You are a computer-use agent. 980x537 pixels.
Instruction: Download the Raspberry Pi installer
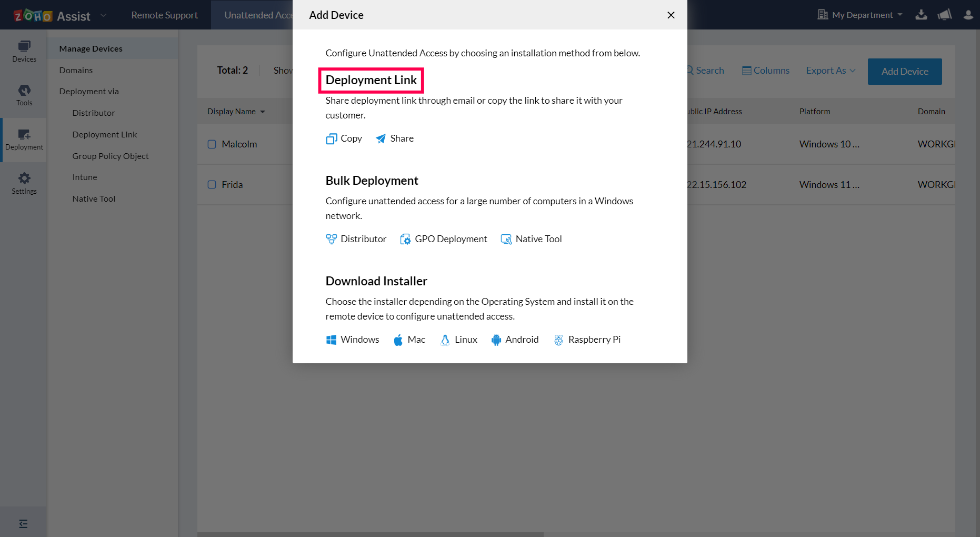(x=586, y=340)
